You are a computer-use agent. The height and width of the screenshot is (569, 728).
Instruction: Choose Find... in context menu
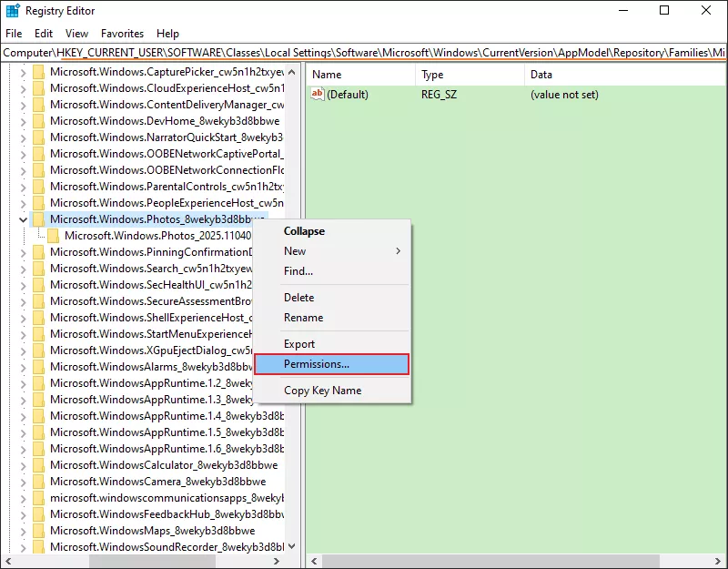(x=331, y=271)
